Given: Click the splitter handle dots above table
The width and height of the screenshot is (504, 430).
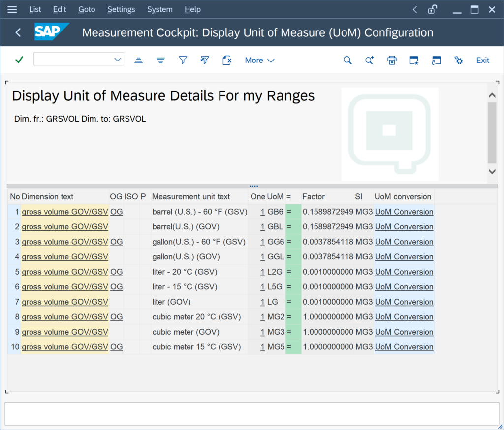Looking at the screenshot, I should point(253,186).
